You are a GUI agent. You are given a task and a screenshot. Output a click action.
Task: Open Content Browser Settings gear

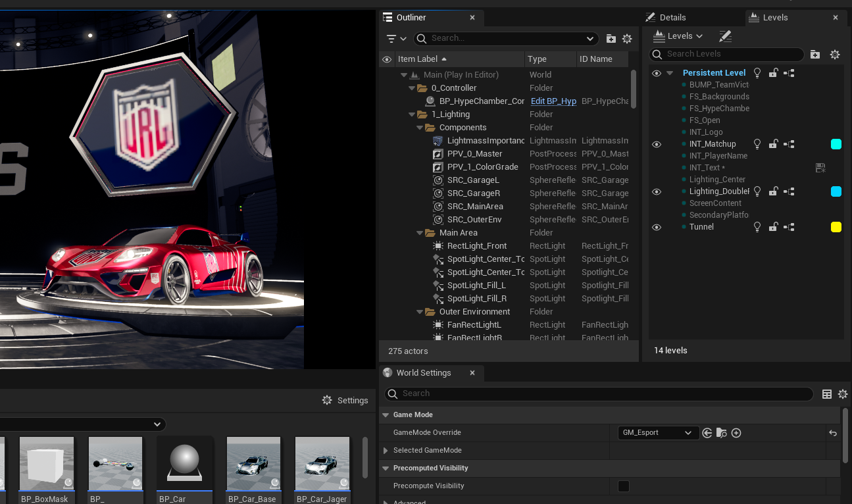pyautogui.click(x=327, y=400)
